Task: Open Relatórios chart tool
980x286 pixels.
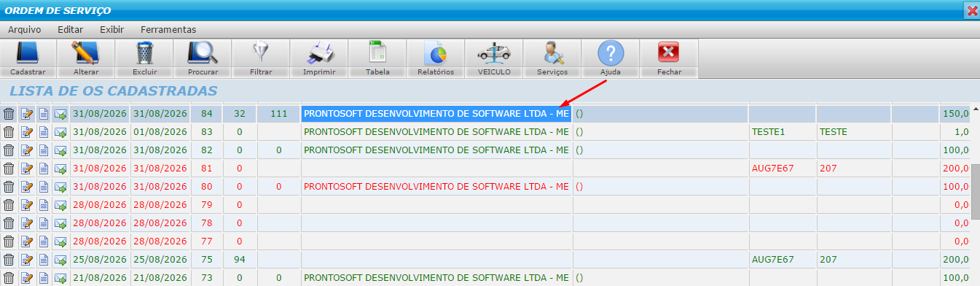Action: (x=436, y=58)
